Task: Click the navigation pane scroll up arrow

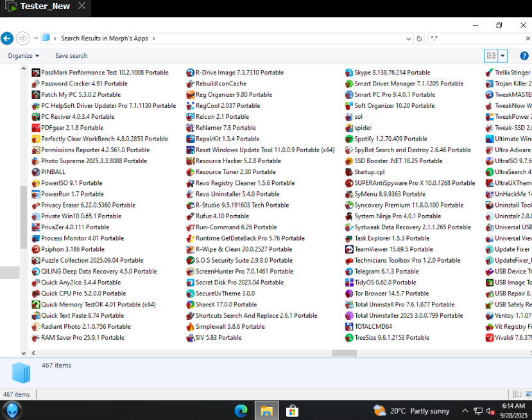Action: [x=23, y=69]
